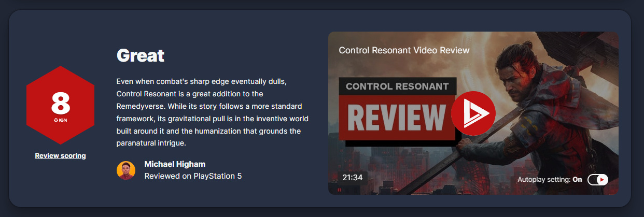The image size is (644, 217).
Task: Open Michael Higham's author profile name
Action: [175, 164]
